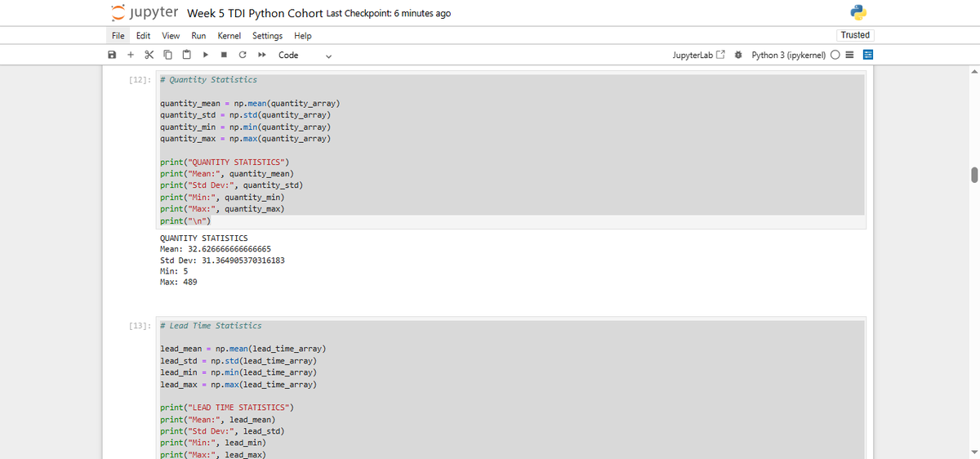
Task: Click the lead_mean assignment line
Action: point(243,349)
